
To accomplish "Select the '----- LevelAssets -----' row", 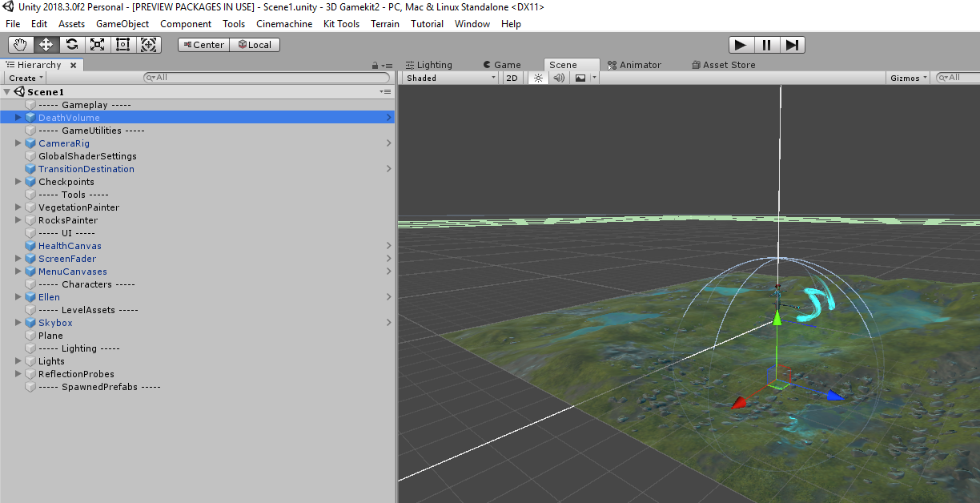I will point(198,310).
